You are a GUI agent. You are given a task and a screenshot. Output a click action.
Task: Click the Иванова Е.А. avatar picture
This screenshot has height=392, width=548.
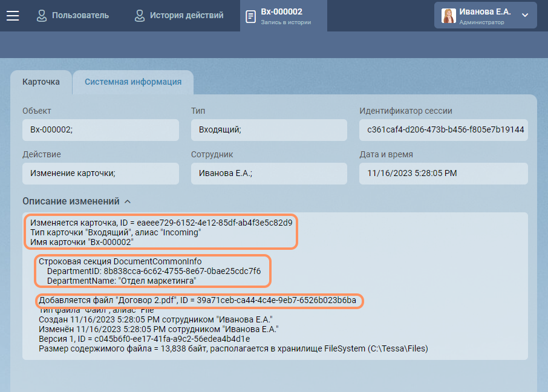[449, 16]
